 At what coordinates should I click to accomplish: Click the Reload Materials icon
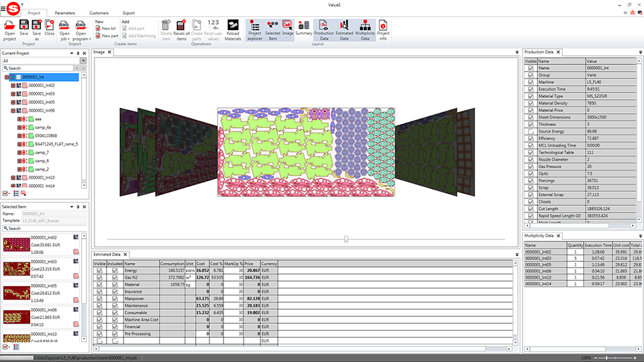233,30
